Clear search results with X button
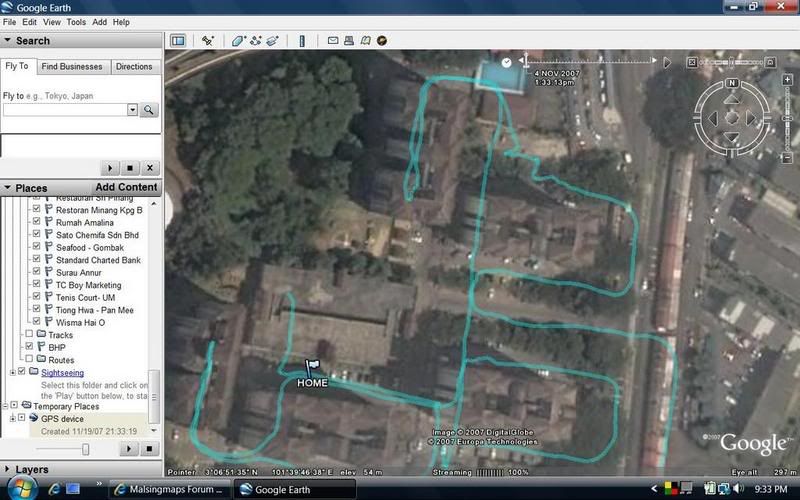Screen dimensions: 800x500 point(149,168)
